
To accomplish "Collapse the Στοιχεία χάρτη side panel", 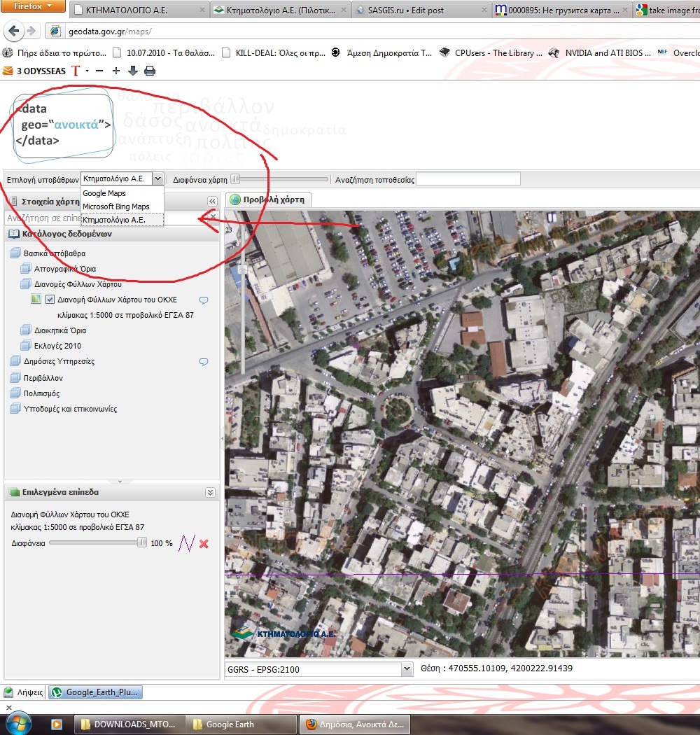I will tap(212, 201).
